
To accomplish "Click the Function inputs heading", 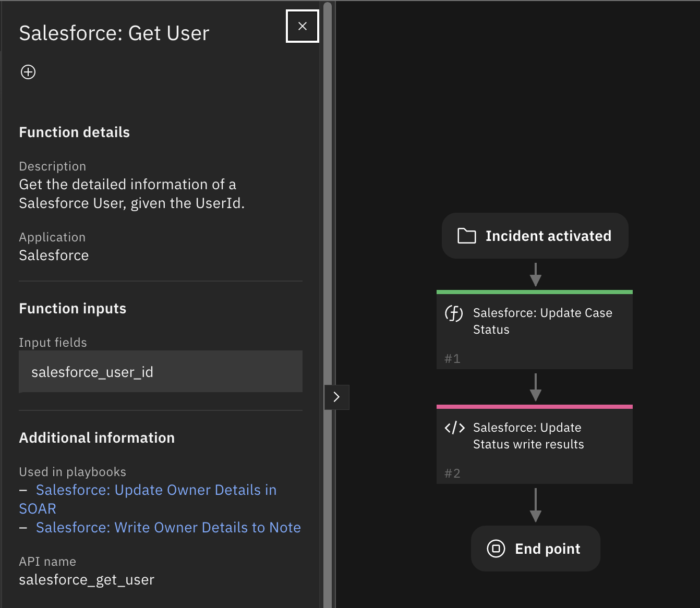I will pyautogui.click(x=73, y=309).
